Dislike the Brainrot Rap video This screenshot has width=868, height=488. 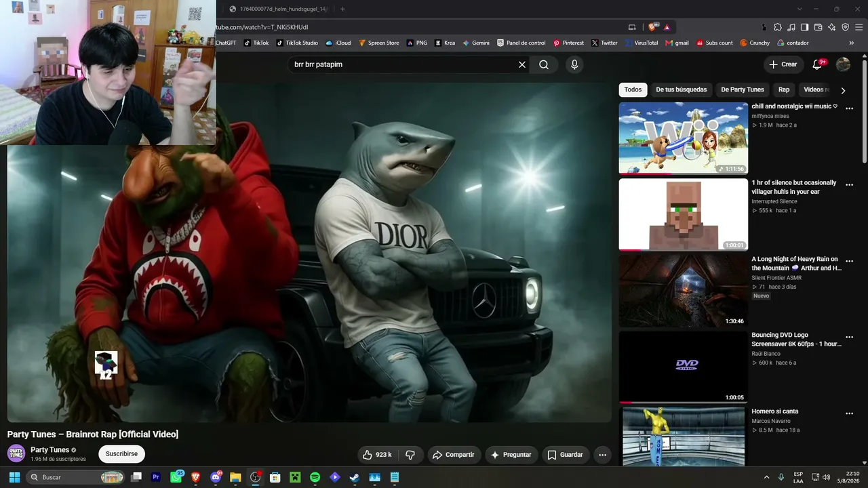tap(410, 455)
